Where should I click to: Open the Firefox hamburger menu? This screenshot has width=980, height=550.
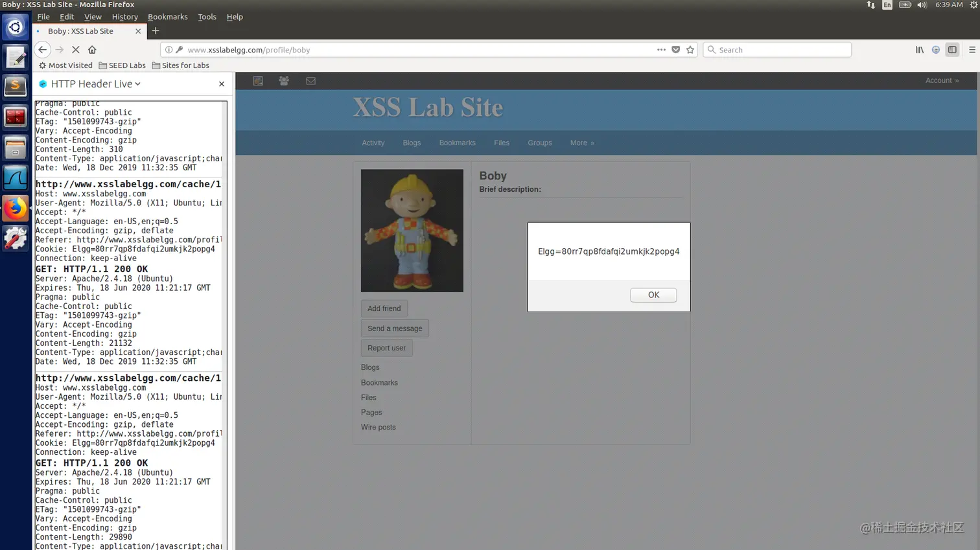(972, 50)
